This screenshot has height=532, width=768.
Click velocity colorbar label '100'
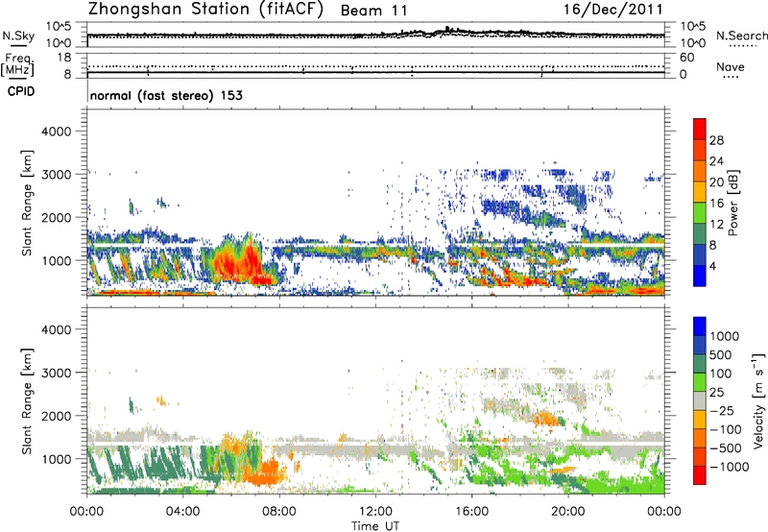[x=721, y=374]
